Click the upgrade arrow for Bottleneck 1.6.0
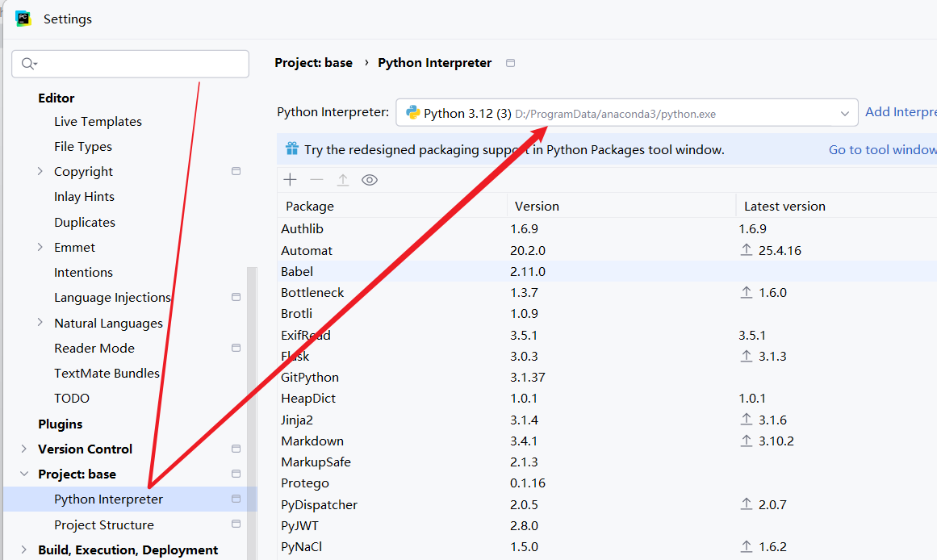Image resolution: width=937 pixels, height=560 pixels. tap(747, 292)
